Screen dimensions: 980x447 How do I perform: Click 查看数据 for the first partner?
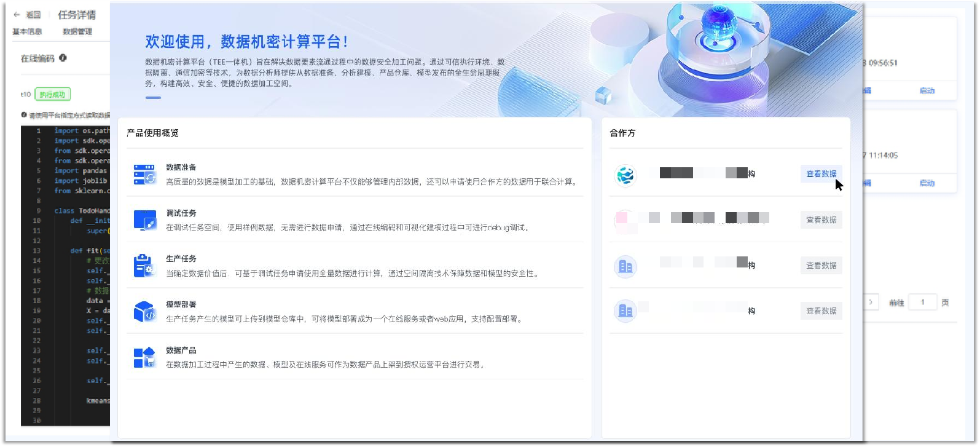point(821,174)
